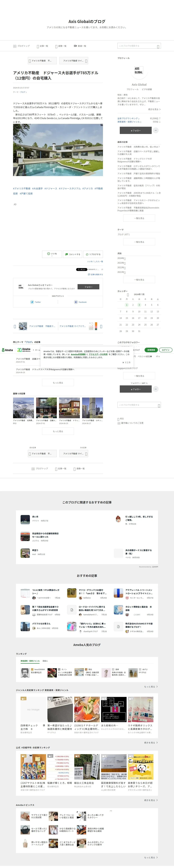This screenshot has height=868, width=174.
Task: Open recommended article 赤い月
Action: click(x=35, y=517)
